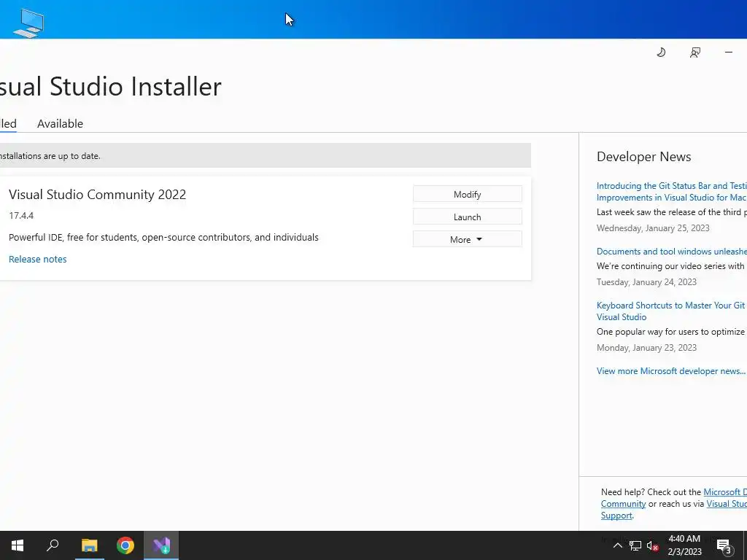Switch to the Available tab
Viewport: 747px width, 560px height.
click(x=60, y=124)
